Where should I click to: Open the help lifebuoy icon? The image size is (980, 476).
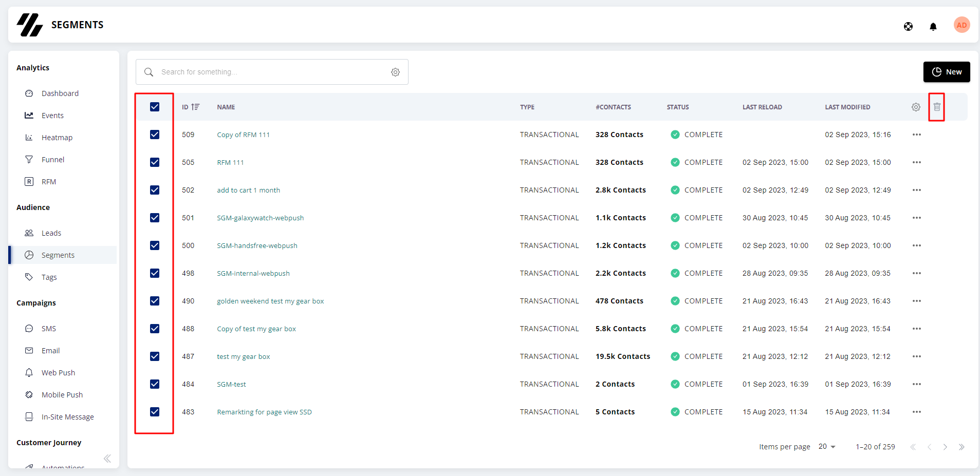click(908, 26)
